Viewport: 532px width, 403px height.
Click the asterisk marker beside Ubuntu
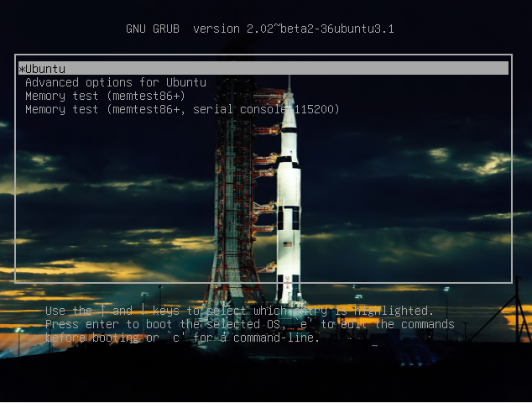(22, 69)
